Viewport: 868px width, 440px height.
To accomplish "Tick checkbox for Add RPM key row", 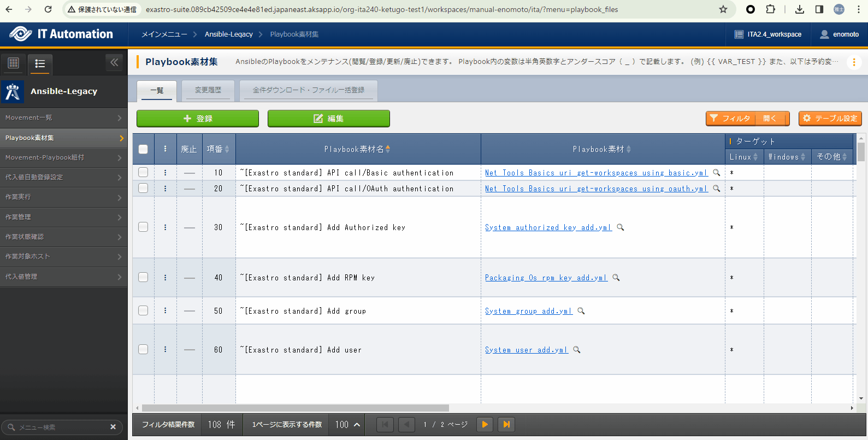I will [x=143, y=278].
